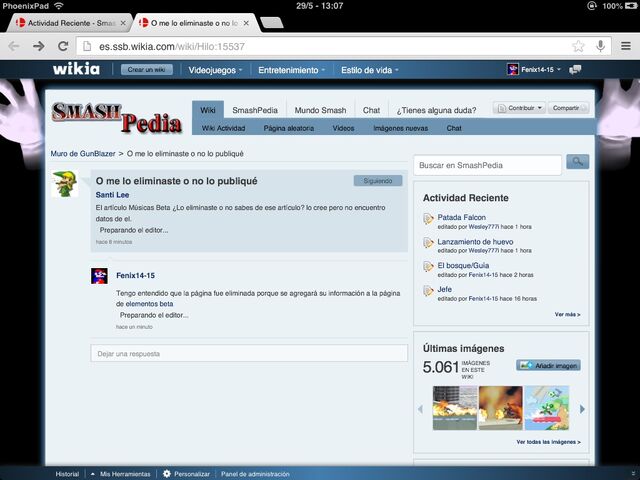Open a new browser tab
The height and width of the screenshot is (480, 640).
point(272,23)
